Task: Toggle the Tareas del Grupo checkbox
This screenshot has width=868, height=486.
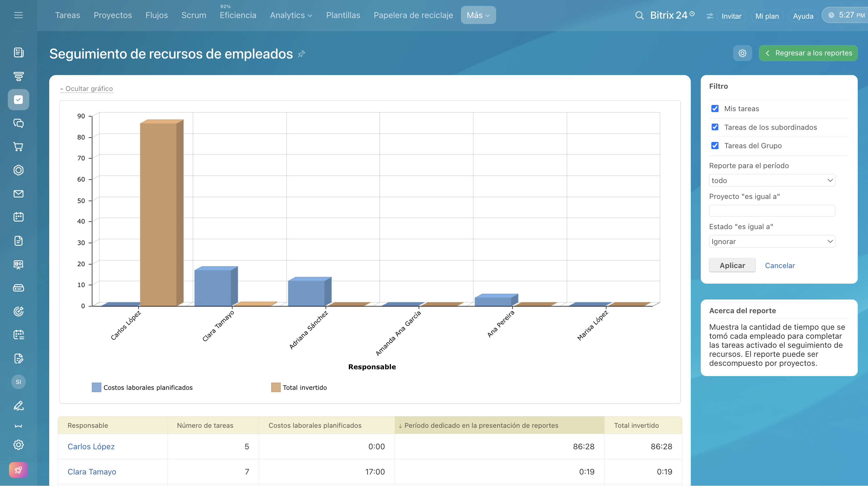Action: tap(715, 145)
